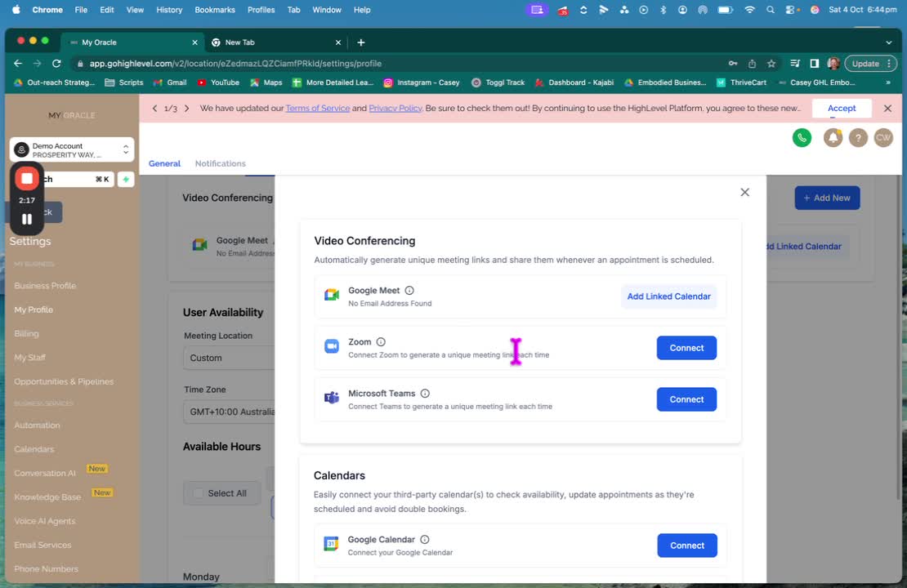Click the Google Calendar logo icon
The height and width of the screenshot is (588, 907).
click(331, 543)
